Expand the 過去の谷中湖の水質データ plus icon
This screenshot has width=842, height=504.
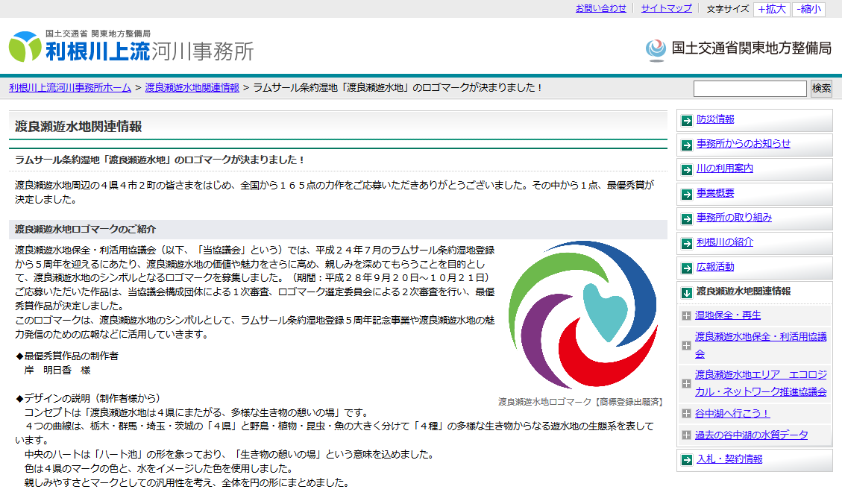(x=686, y=435)
